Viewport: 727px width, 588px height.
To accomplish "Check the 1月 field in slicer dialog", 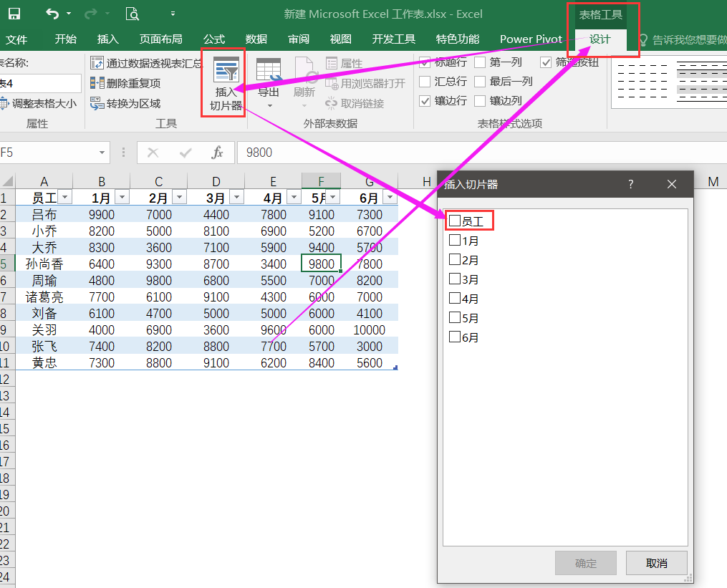I will coord(455,240).
